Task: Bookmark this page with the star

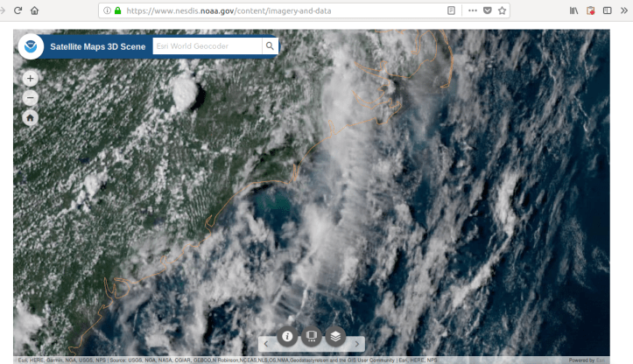Action: click(502, 10)
